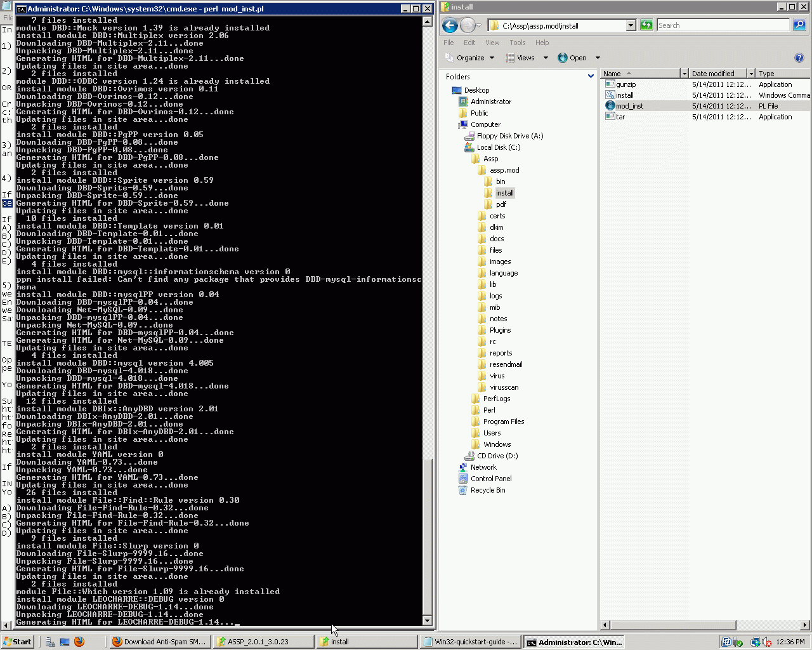Click the cmd window scroll down arrow
Viewport: 812px width, 650px height.
(427, 621)
